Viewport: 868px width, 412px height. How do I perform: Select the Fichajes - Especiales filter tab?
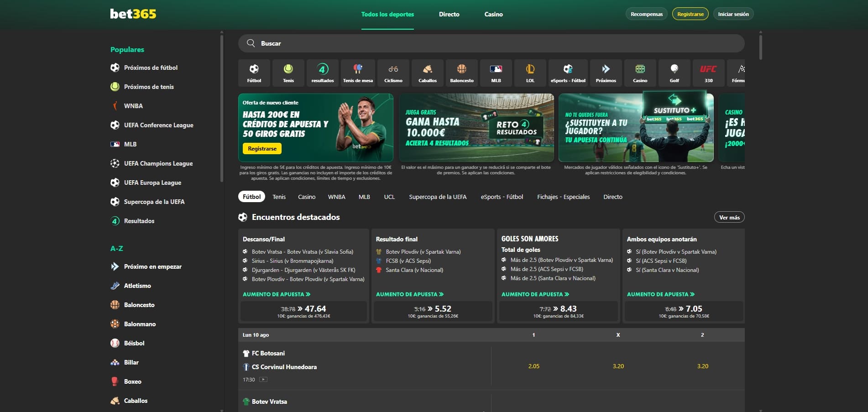coord(563,197)
